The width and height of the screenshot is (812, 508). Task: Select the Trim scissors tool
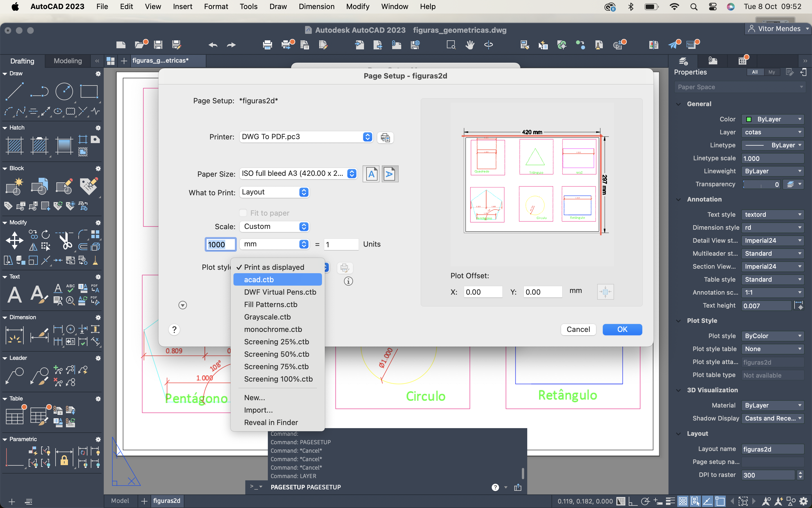click(65, 240)
